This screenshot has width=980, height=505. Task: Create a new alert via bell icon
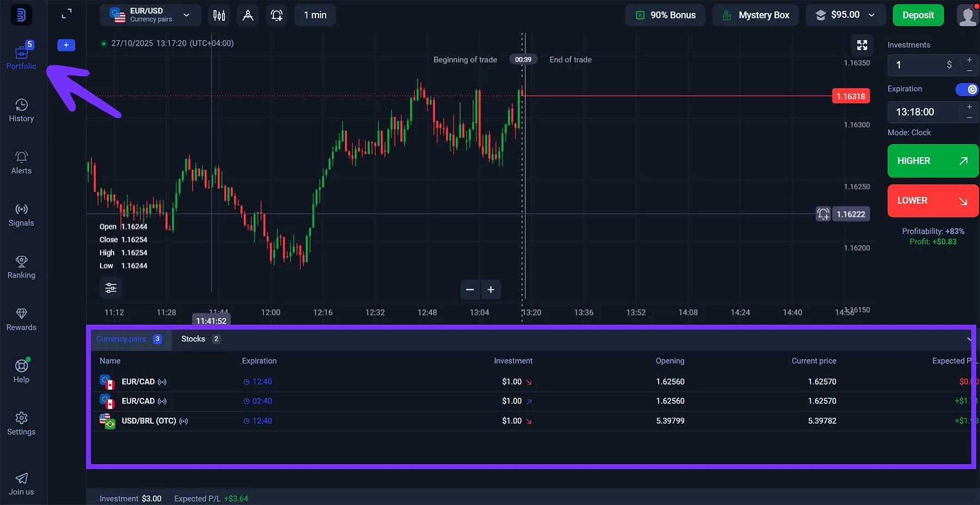coord(277,15)
